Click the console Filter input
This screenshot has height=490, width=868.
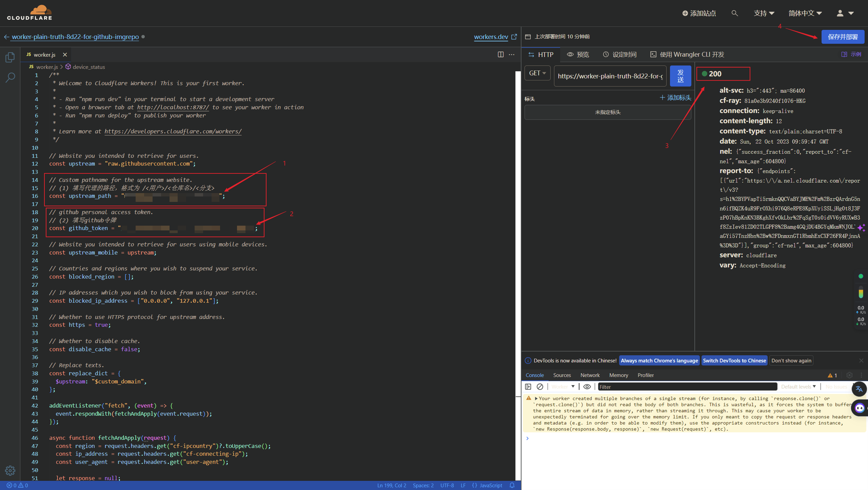687,387
